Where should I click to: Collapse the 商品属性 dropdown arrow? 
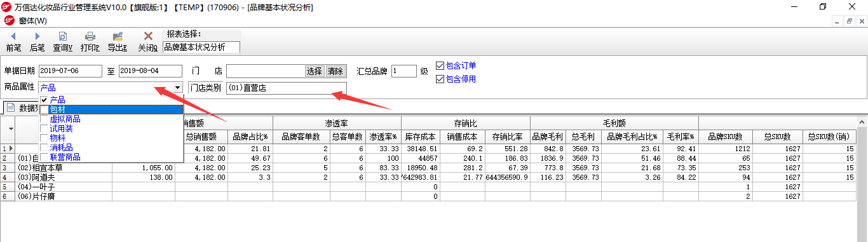[x=177, y=88]
